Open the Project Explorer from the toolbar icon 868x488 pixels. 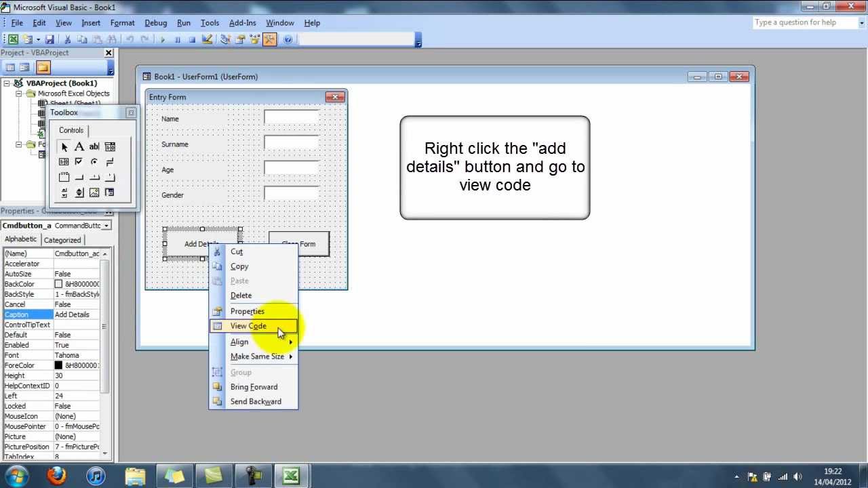click(x=226, y=40)
